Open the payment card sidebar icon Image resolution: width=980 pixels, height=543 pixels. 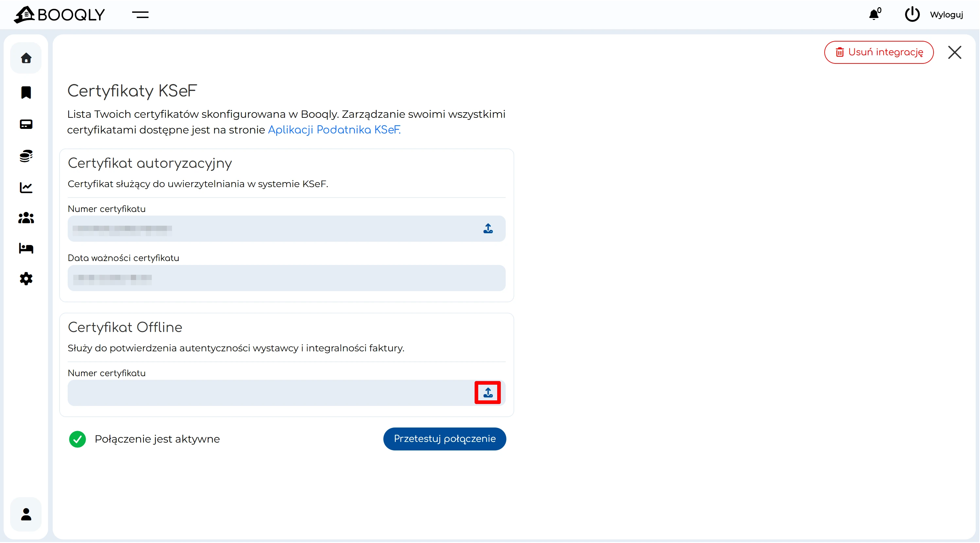[26, 124]
